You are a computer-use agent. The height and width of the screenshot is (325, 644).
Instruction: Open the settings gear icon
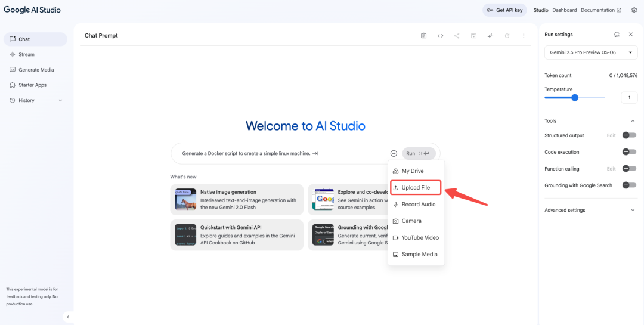pos(634,10)
